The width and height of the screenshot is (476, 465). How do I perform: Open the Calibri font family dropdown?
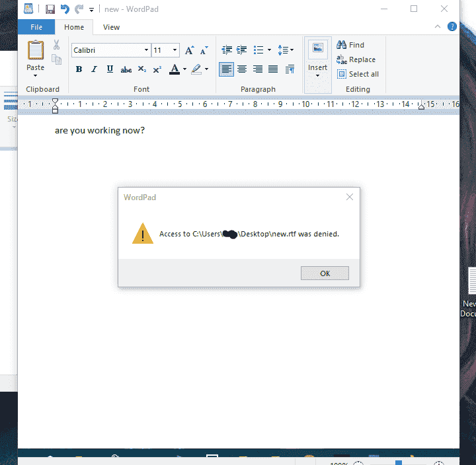(x=146, y=50)
